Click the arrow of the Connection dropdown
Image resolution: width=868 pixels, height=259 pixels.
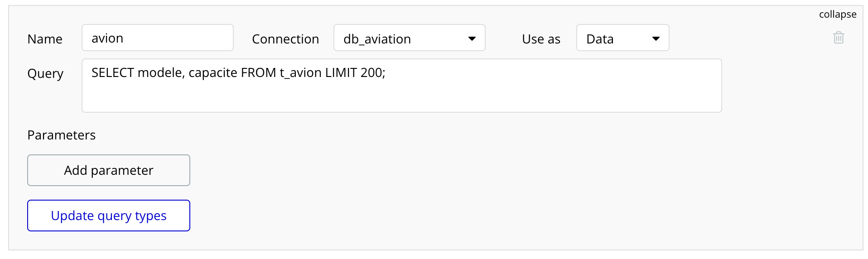point(472,38)
